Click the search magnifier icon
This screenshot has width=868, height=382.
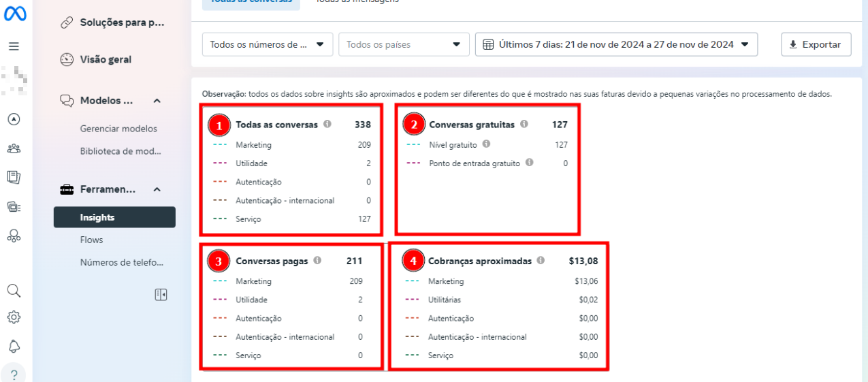(x=14, y=291)
